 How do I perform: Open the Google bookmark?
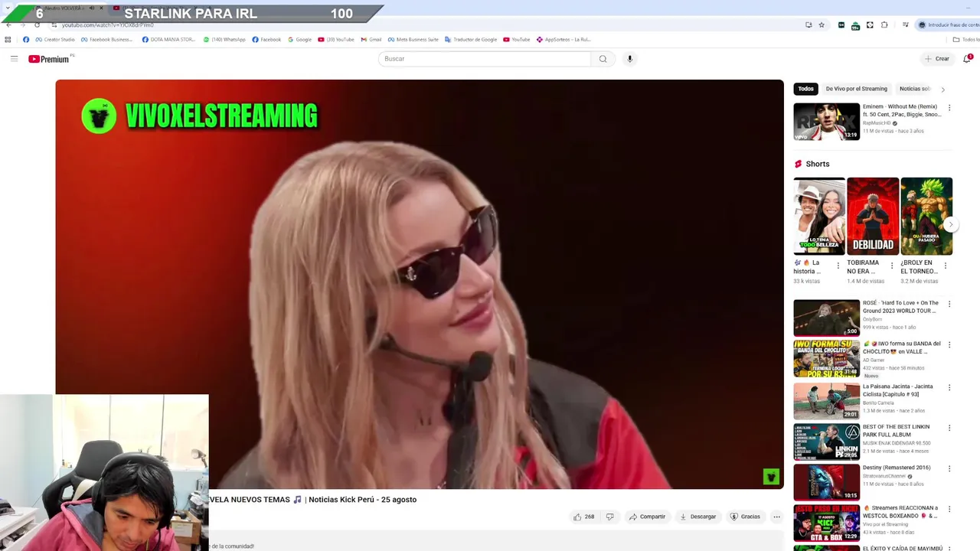(300, 40)
